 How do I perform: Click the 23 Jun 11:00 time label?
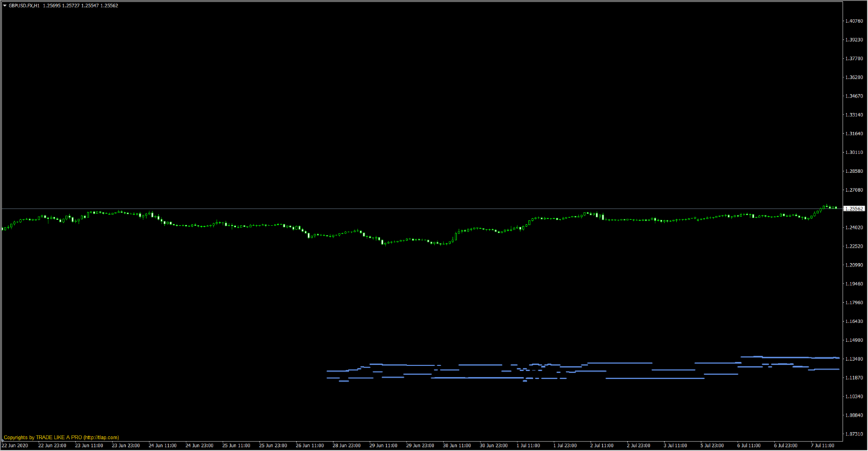pos(89,446)
